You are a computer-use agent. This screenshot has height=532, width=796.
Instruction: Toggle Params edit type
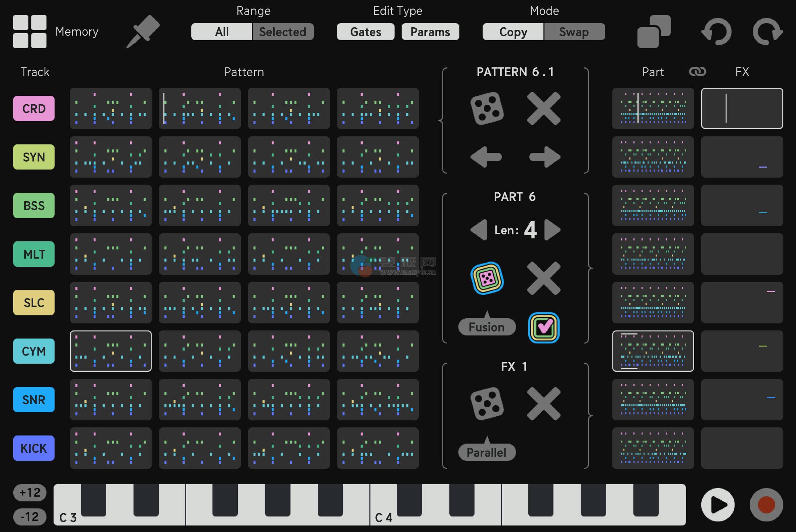[x=430, y=32]
